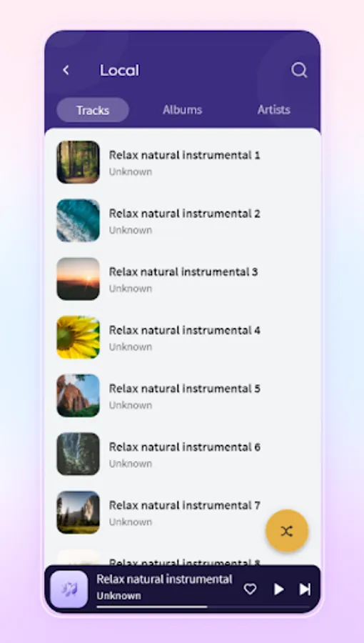Seek on the mini player progress bar
Viewport: 364px width, 643px height.
tap(203, 607)
